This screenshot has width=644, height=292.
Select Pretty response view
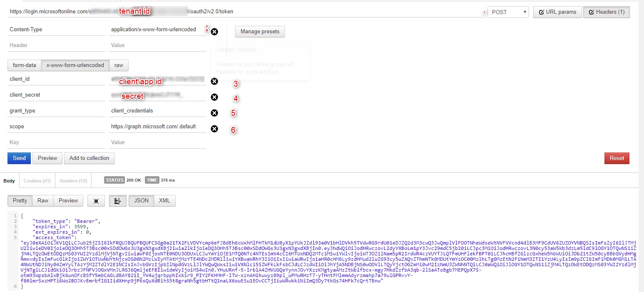[20, 201]
